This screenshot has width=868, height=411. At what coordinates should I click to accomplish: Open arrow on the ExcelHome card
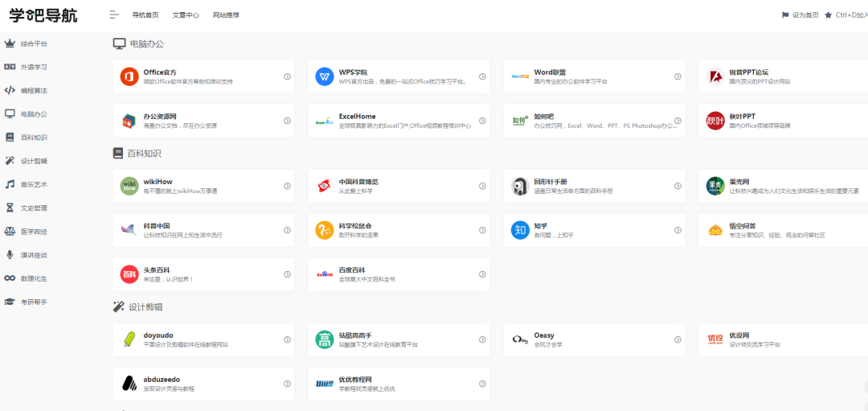tap(483, 121)
